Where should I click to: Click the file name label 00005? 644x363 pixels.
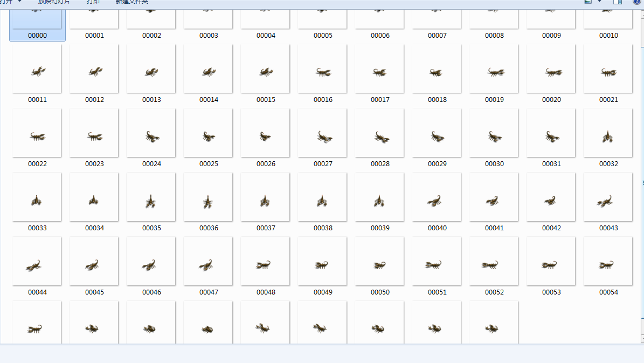pyautogui.click(x=323, y=36)
